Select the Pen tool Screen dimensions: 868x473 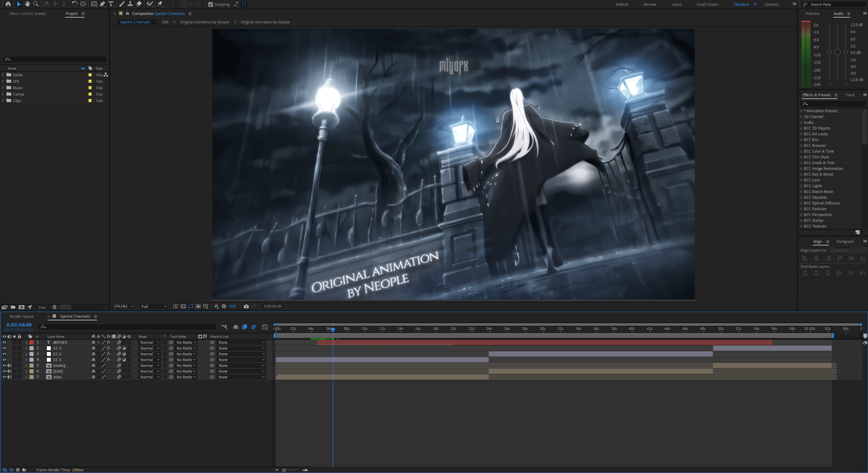pos(102,4)
